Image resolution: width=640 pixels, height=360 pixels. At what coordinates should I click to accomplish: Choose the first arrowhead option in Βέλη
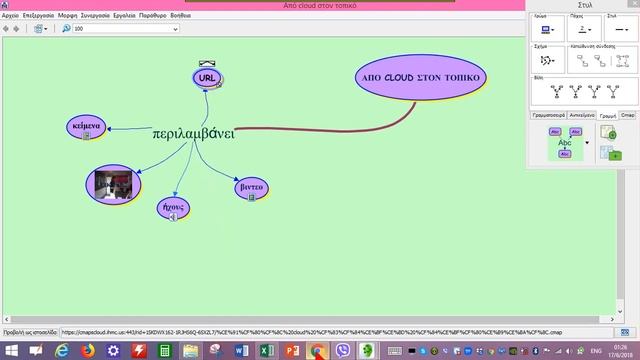point(557,92)
